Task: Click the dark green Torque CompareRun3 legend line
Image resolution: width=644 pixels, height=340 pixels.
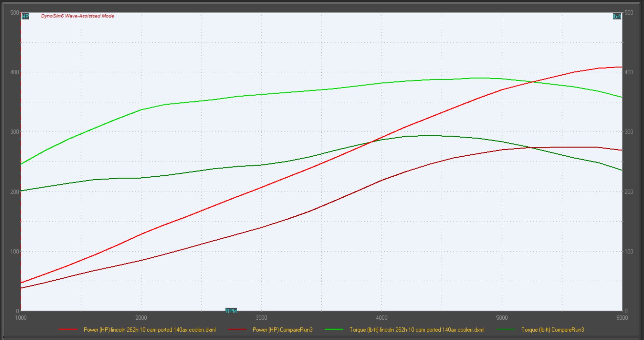Action: tap(506, 330)
